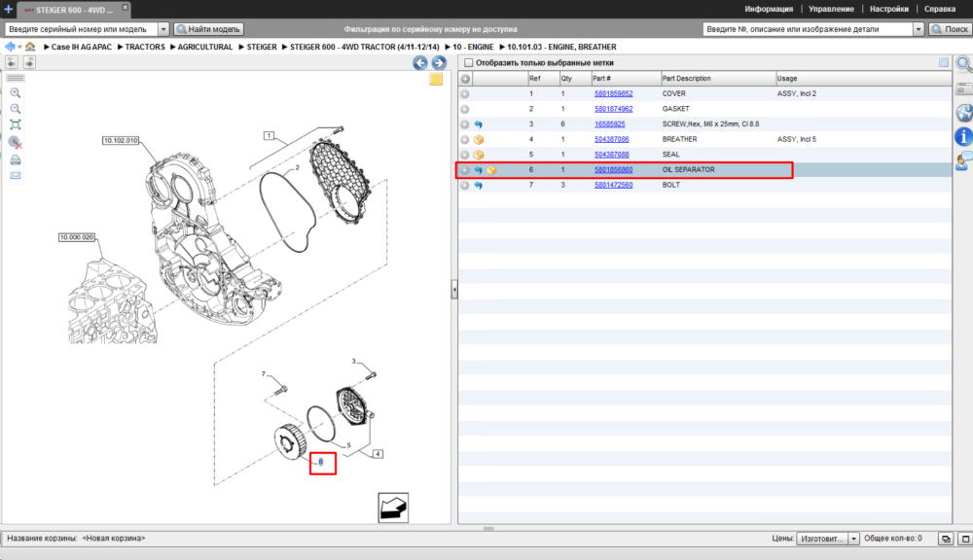Click replacement arrow icon for BOLT row
The width and height of the screenshot is (973, 560).
[x=479, y=185]
